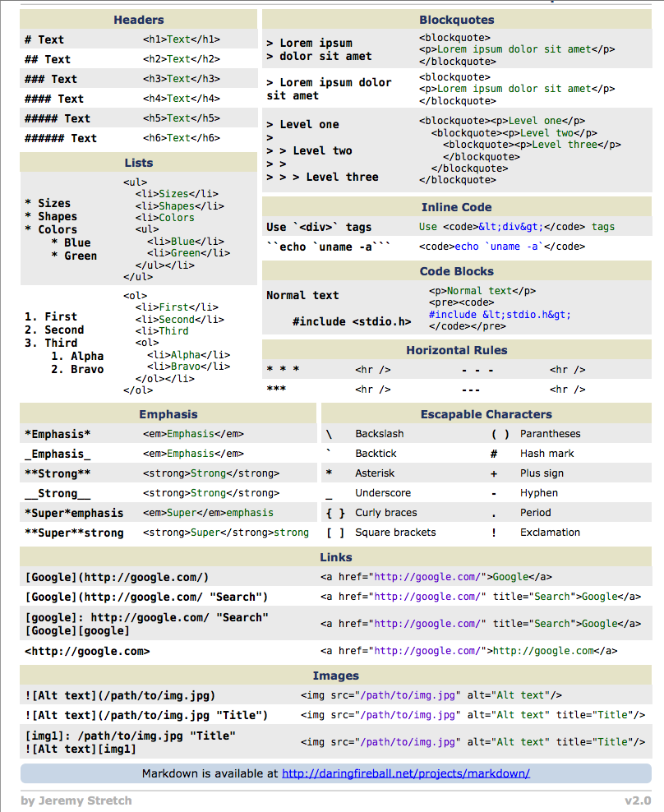Click the Images section heading
Image resolution: width=664 pixels, height=812 pixels.
pyautogui.click(x=335, y=676)
